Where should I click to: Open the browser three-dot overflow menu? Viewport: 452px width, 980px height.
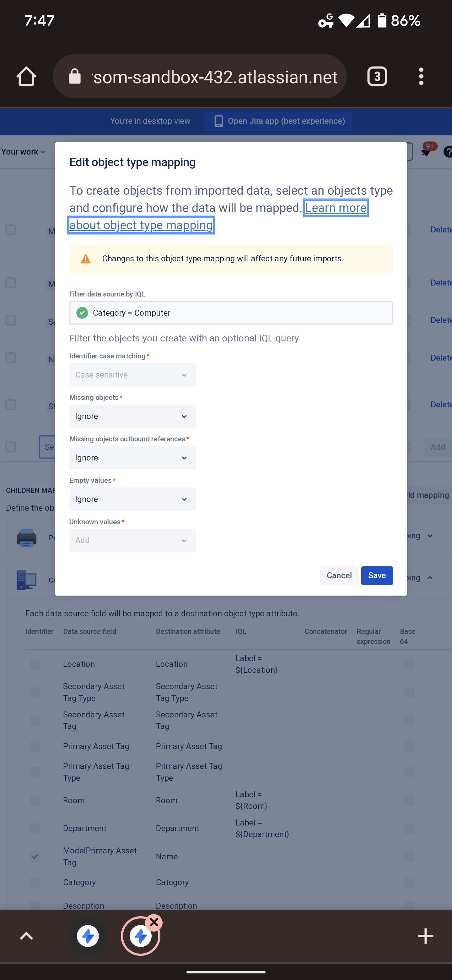pyautogui.click(x=421, y=76)
